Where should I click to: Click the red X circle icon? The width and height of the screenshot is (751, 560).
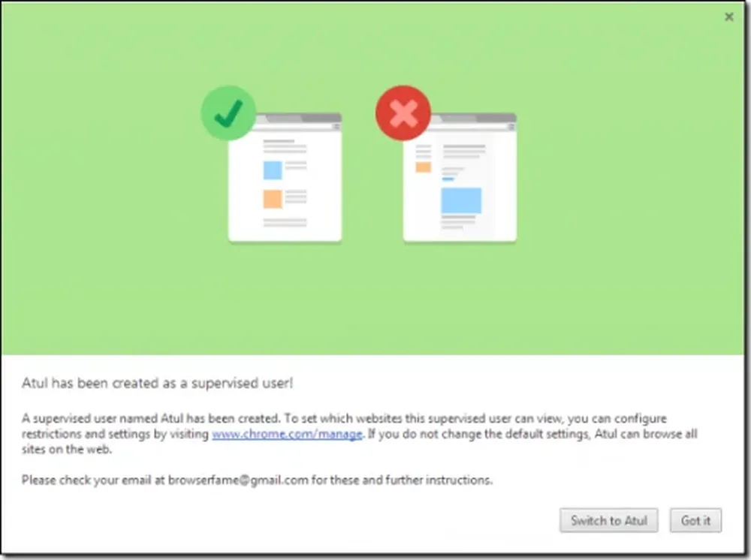tap(403, 113)
